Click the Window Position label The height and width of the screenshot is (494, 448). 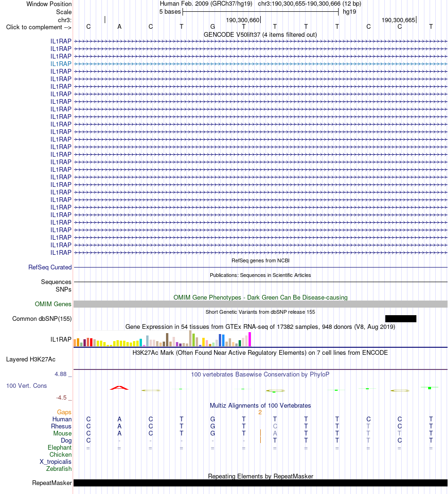pos(49,4)
